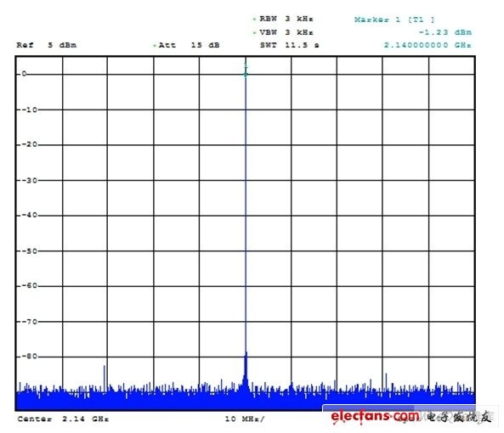Click the 10 MHz/ span per division label
Image resolution: width=504 pixels, height=433 pixels.
coord(245,419)
